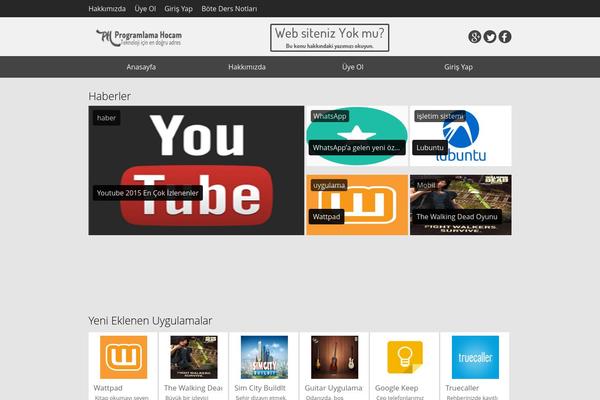This screenshot has width=600, height=400.
Task: Select Hakkımızda in the gray navigation menu
Action: tap(247, 67)
